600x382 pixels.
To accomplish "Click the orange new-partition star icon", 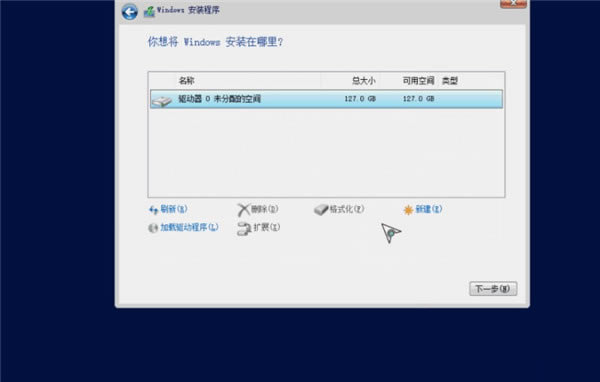I will (408, 210).
